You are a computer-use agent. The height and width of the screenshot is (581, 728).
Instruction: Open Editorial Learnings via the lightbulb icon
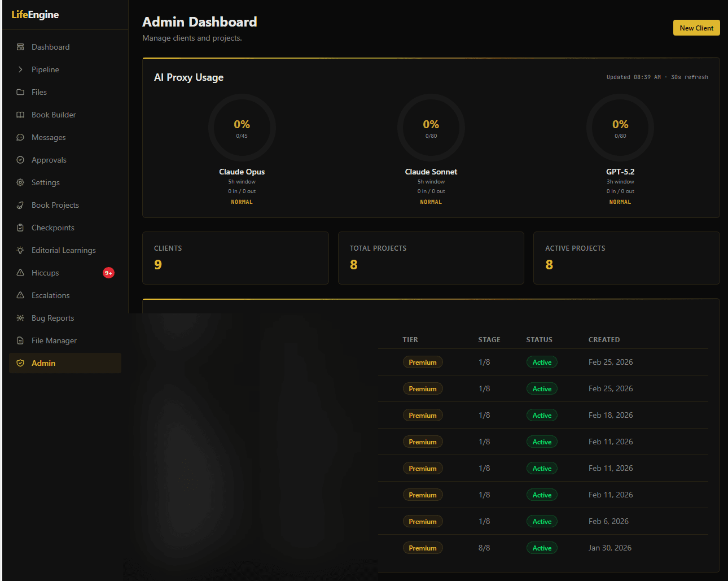[x=20, y=250]
